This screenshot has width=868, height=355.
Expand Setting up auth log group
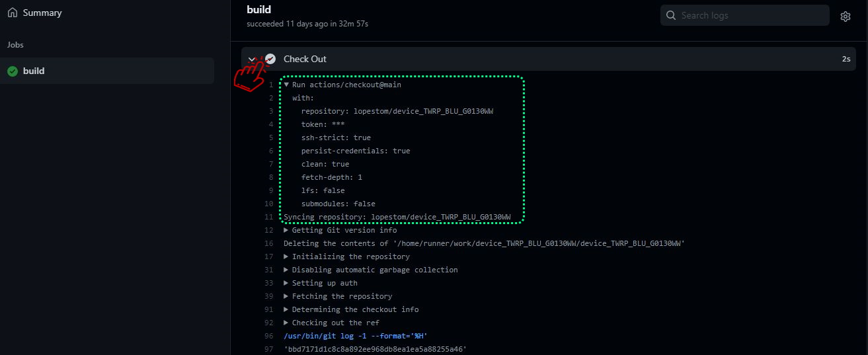[286, 283]
